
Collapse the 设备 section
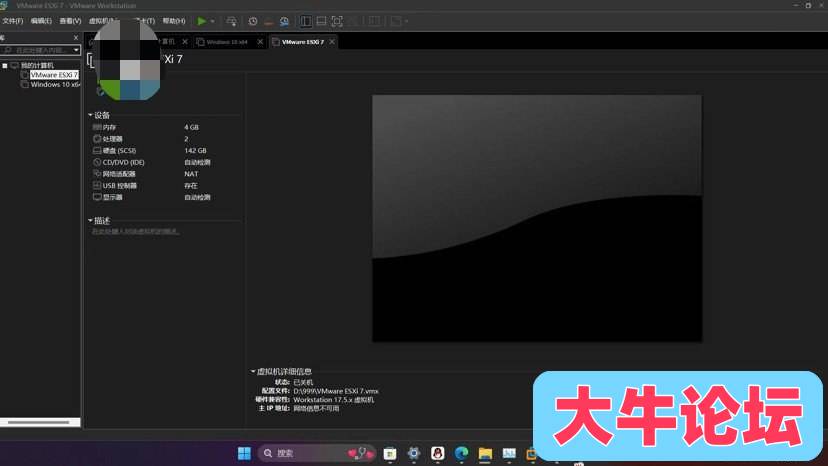tap(90, 115)
